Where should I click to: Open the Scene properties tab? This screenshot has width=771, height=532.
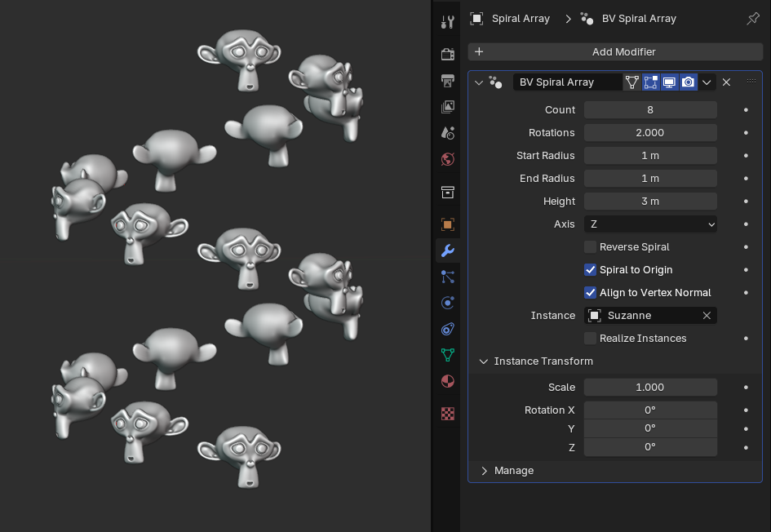[x=447, y=133]
